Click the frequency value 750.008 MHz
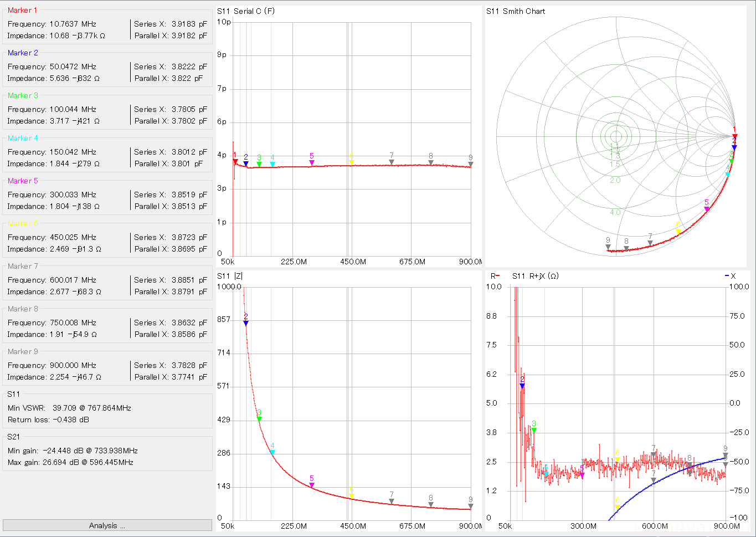 point(73,323)
